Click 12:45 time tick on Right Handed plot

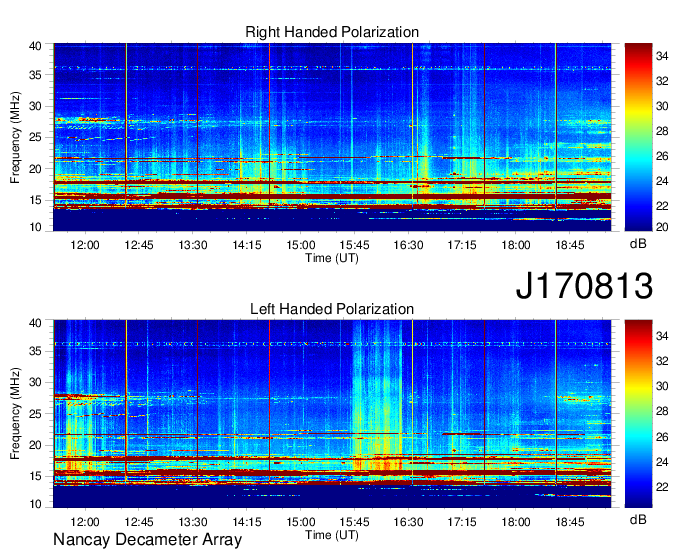pos(139,245)
